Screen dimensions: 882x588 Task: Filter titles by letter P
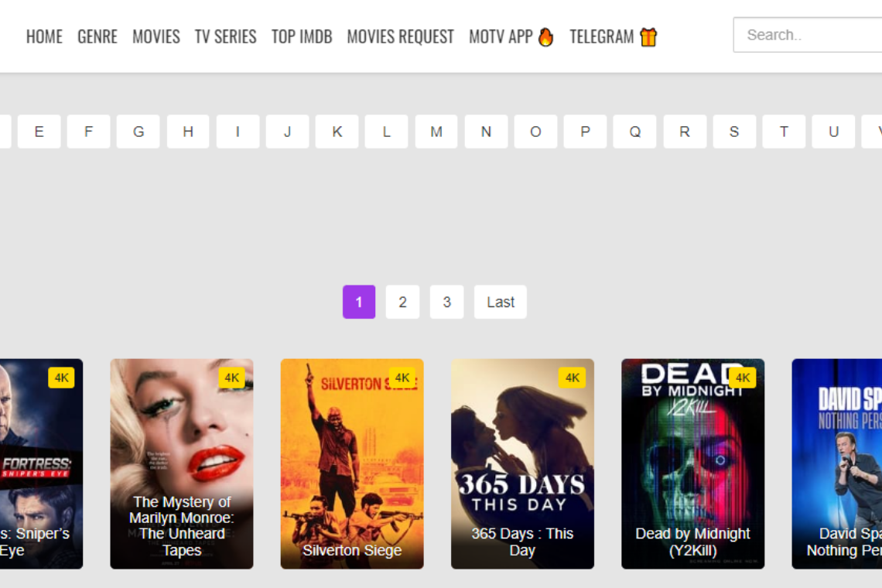coord(585,132)
